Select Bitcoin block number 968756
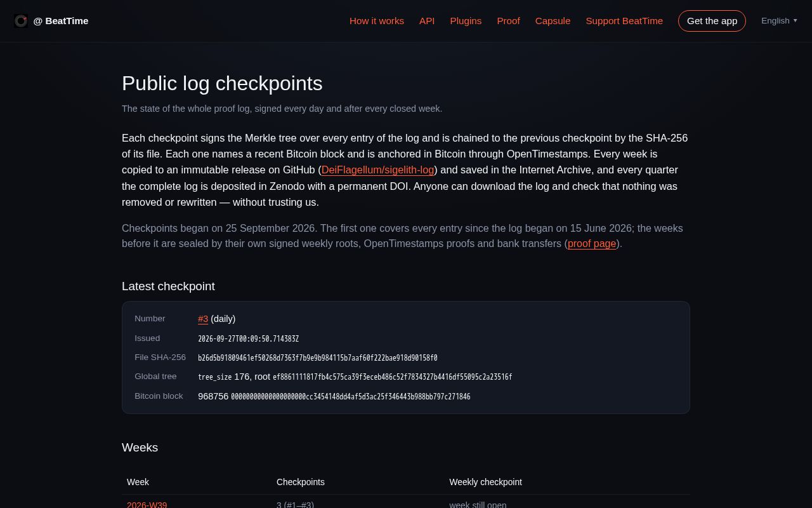Viewport: 812px width, 508px height. coord(213,396)
